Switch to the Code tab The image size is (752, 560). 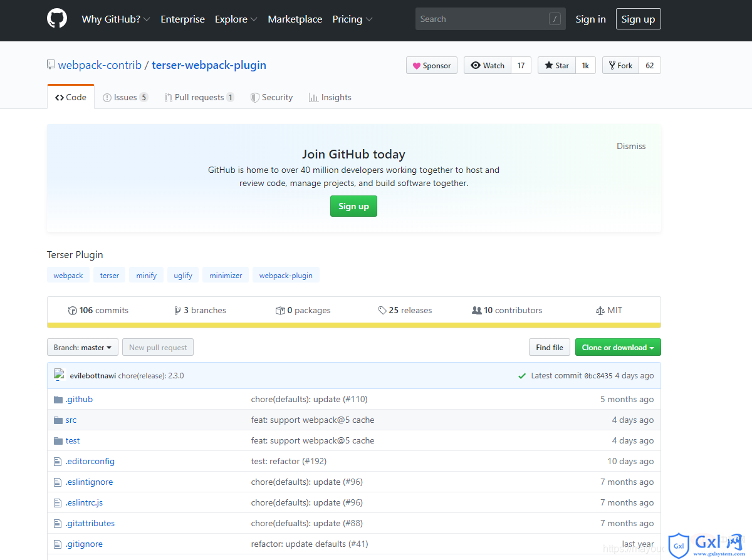point(71,97)
